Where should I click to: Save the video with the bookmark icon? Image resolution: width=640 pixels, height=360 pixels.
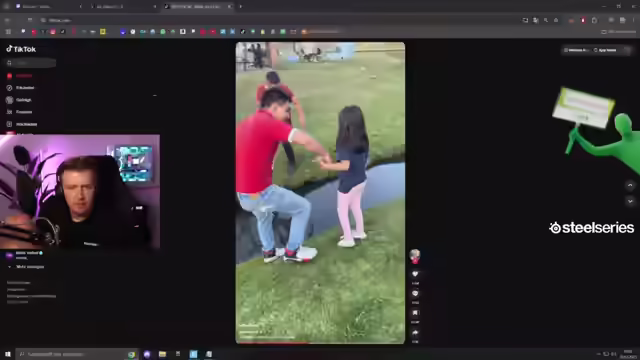click(415, 313)
